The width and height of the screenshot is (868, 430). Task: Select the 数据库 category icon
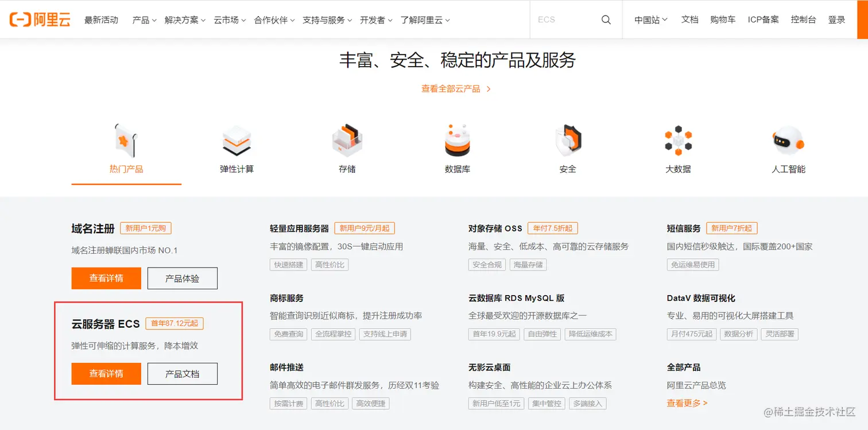tap(458, 141)
